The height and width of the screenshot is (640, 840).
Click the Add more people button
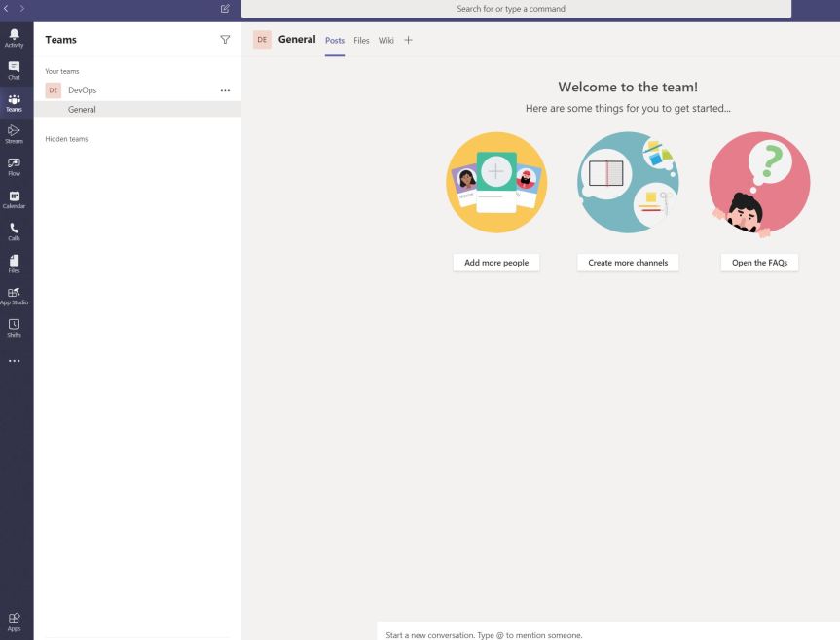coord(496,263)
